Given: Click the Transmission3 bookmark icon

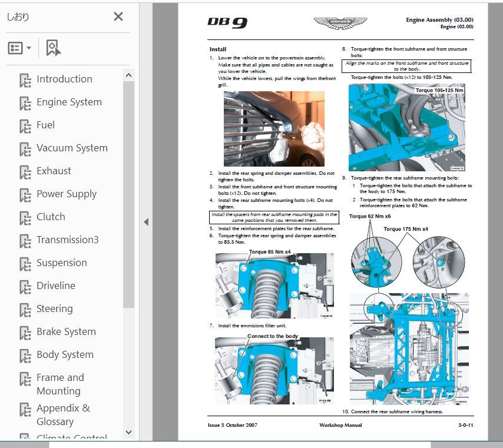Looking at the screenshot, I should 25,241.
